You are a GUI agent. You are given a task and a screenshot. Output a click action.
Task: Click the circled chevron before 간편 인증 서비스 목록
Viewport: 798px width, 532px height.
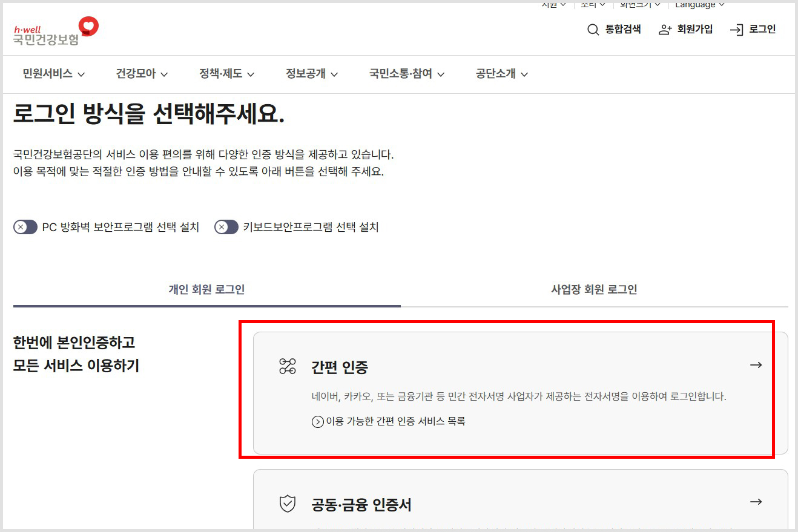(317, 421)
